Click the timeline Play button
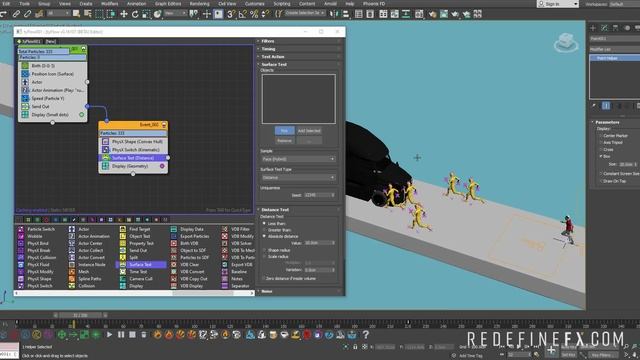Viewport: 640px width, 360px height. tap(109, 335)
